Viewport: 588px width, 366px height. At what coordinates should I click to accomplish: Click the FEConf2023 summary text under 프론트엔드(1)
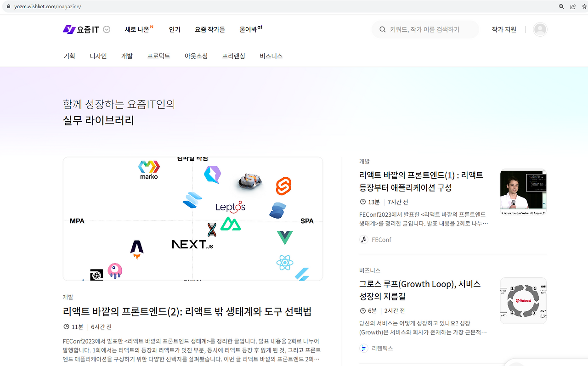click(x=424, y=219)
